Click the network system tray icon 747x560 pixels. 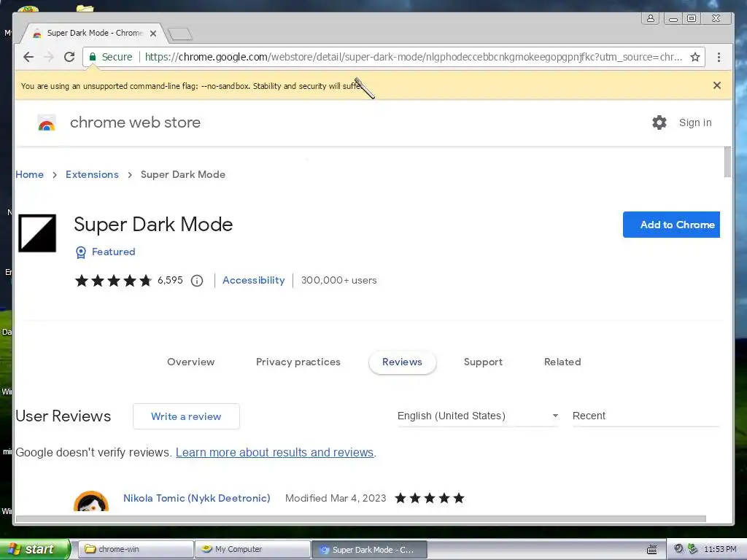point(692,549)
